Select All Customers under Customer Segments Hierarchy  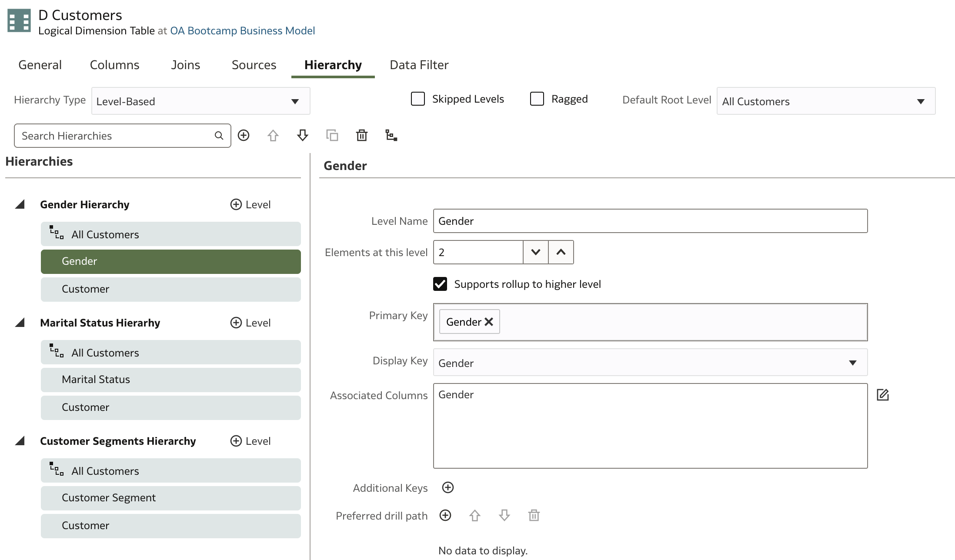pyautogui.click(x=171, y=470)
